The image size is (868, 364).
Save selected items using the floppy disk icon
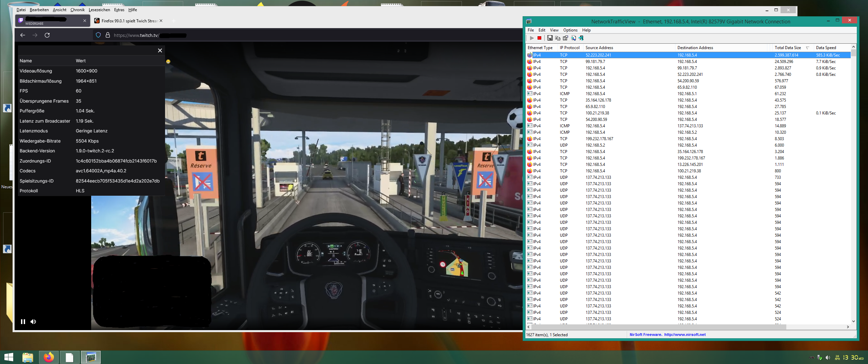click(x=550, y=38)
